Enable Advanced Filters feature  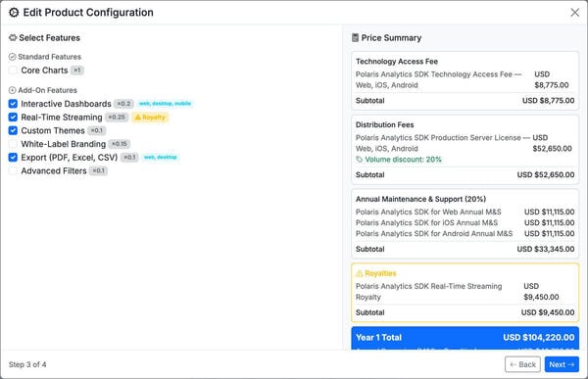pos(13,171)
